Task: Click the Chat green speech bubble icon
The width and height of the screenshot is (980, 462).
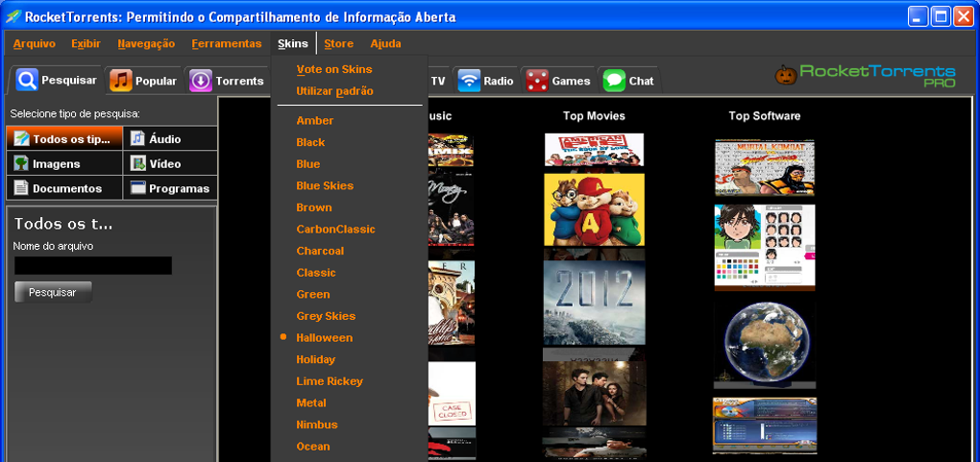Action: click(x=614, y=81)
